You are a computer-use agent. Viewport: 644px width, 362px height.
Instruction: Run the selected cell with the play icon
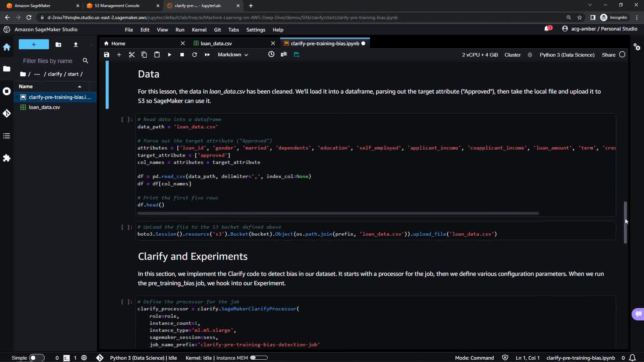169,55
